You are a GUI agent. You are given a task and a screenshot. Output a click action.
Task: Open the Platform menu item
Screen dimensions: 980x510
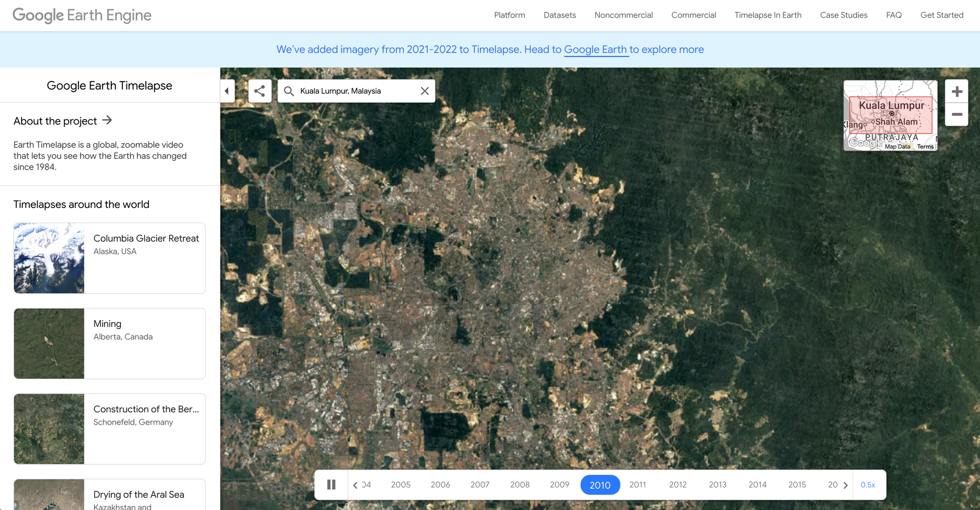point(510,15)
